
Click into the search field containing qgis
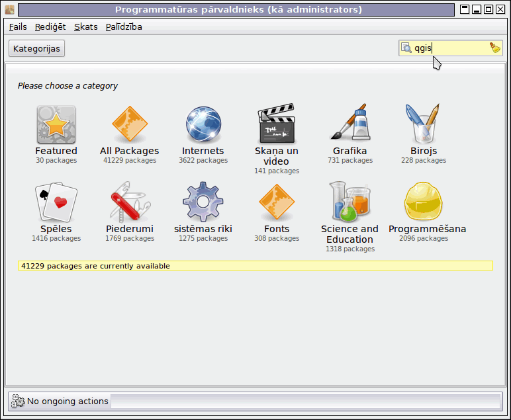click(451, 48)
